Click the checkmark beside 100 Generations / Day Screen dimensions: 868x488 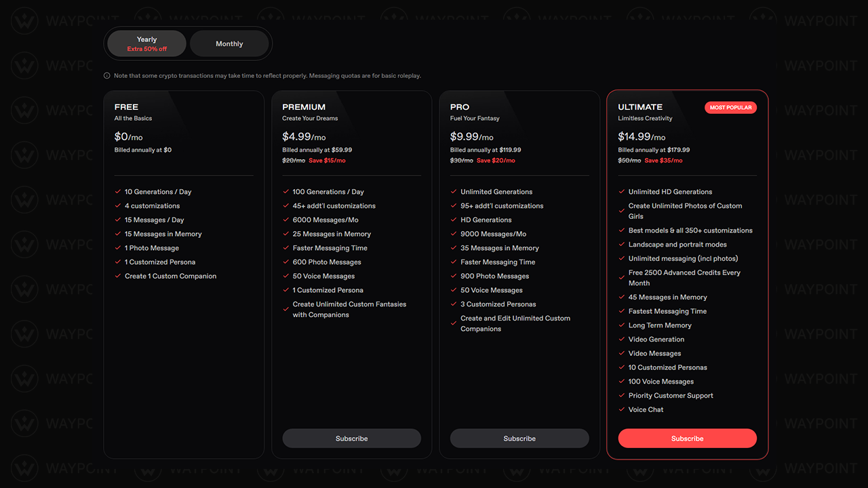[287, 192]
